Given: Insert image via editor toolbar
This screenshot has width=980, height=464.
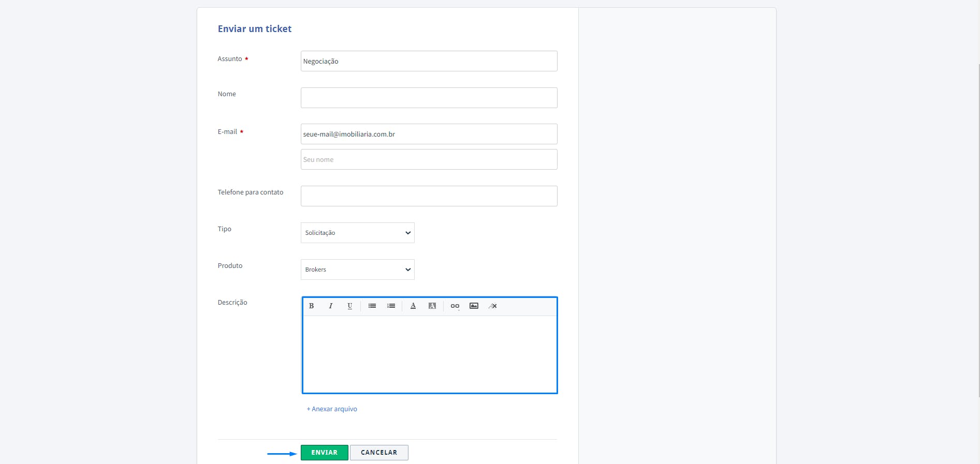Looking at the screenshot, I should coord(474,306).
